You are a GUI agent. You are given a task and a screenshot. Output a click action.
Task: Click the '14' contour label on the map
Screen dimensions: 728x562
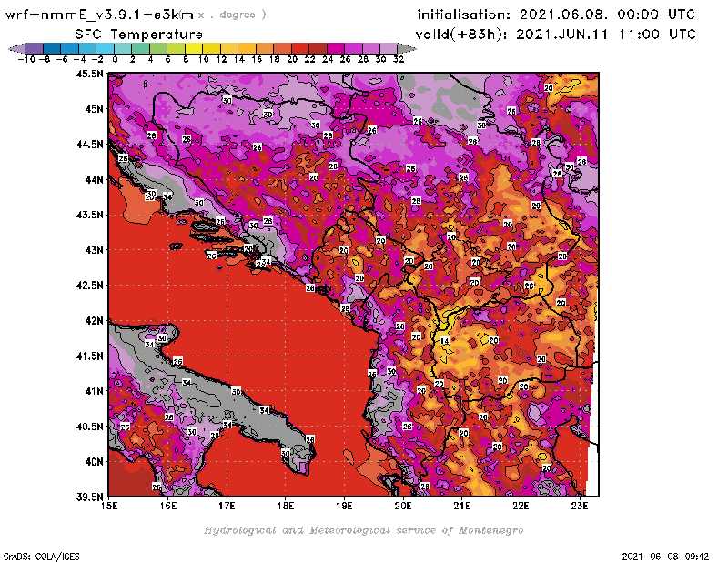click(x=445, y=341)
